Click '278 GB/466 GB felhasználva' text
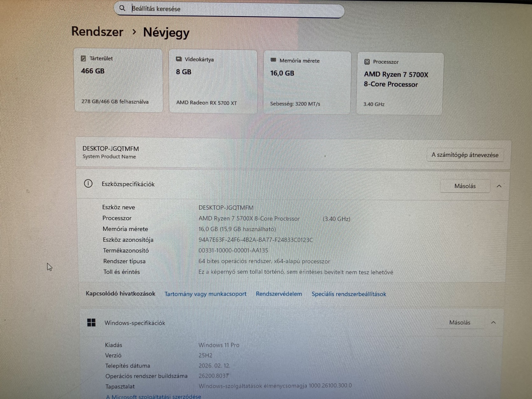Image resolution: width=532 pixels, height=399 pixels. click(115, 102)
